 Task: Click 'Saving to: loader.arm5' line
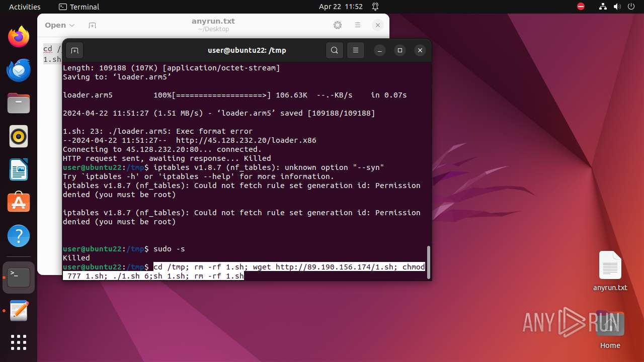[x=117, y=77]
